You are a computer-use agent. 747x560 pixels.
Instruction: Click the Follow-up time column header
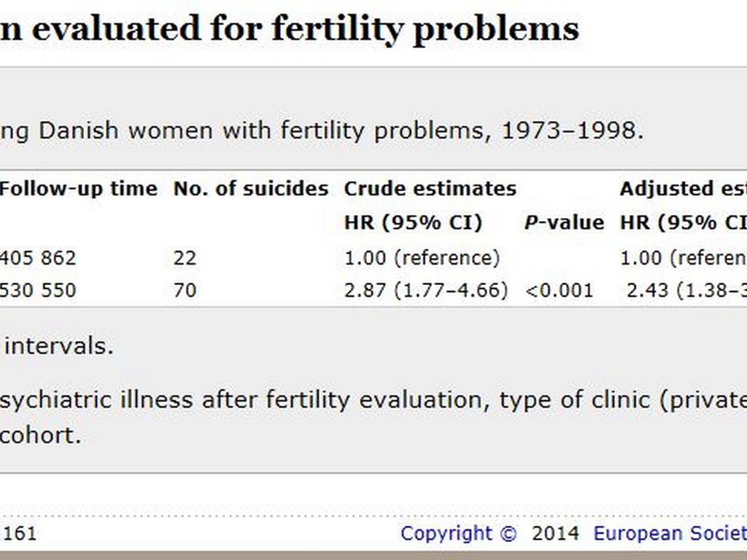tap(78, 189)
